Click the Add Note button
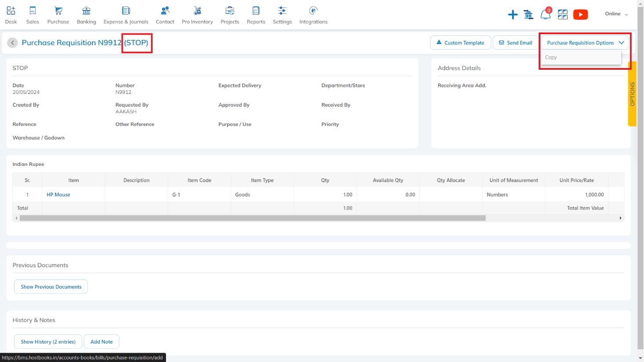The image size is (644, 362). coord(101,341)
